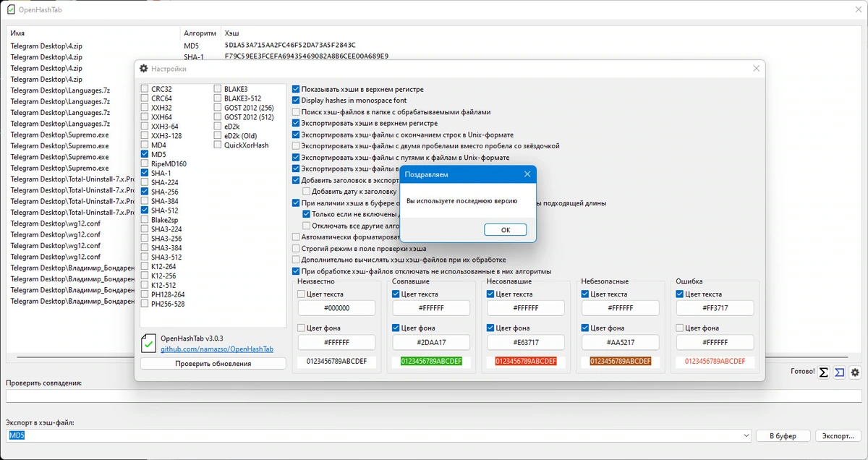The height and width of the screenshot is (460, 868).
Task: Click the MD5 export format combo box text
Action: [17, 435]
